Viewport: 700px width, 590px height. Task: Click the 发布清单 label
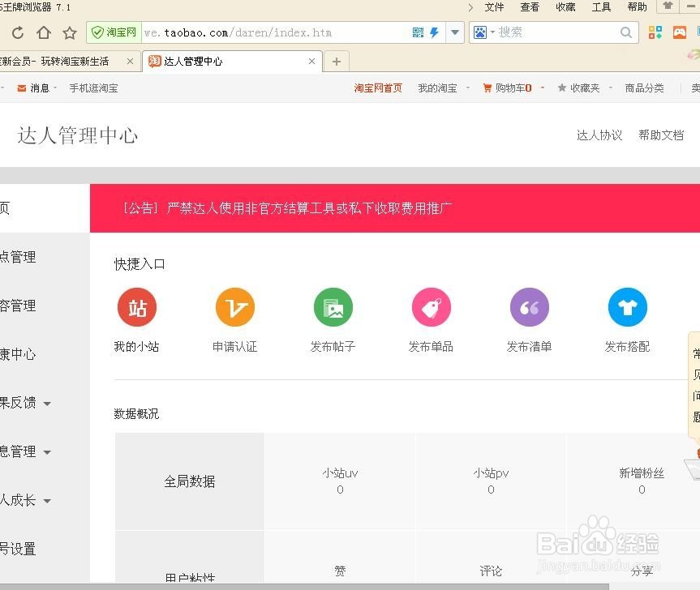[x=529, y=347]
